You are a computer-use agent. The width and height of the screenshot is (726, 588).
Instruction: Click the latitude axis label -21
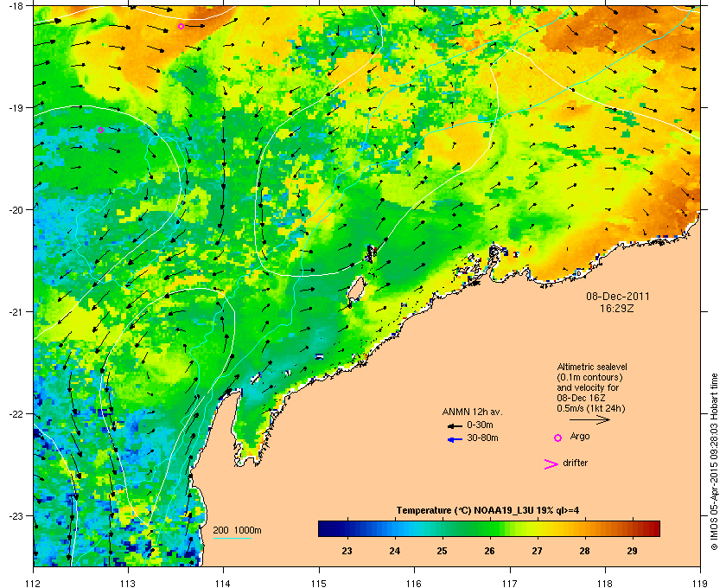pos(16,312)
